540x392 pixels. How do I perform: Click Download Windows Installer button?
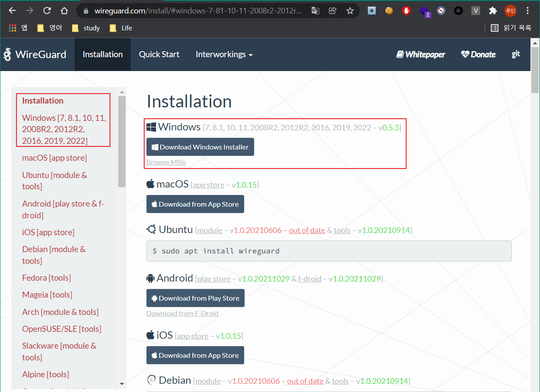200,147
